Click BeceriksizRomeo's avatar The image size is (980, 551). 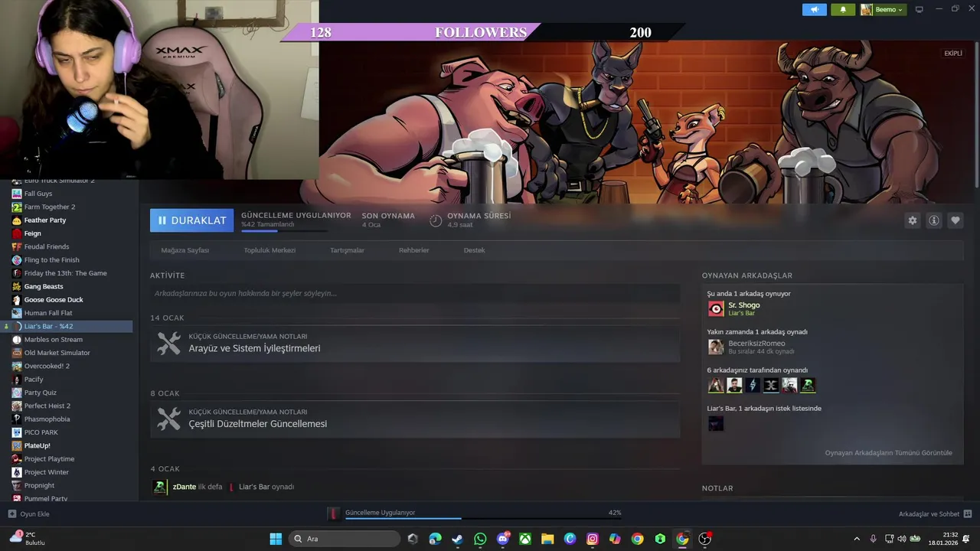pyautogui.click(x=716, y=347)
